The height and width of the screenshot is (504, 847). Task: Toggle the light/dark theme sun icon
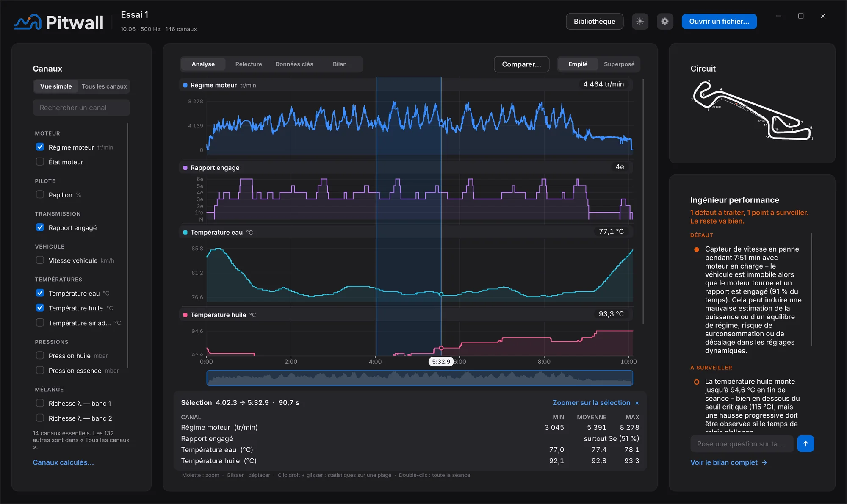click(x=640, y=21)
